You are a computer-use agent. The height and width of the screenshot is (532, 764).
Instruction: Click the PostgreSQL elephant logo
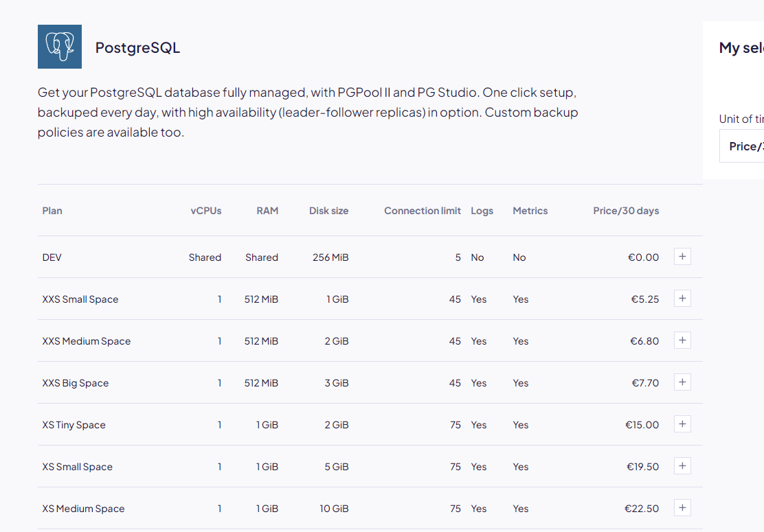(x=60, y=47)
